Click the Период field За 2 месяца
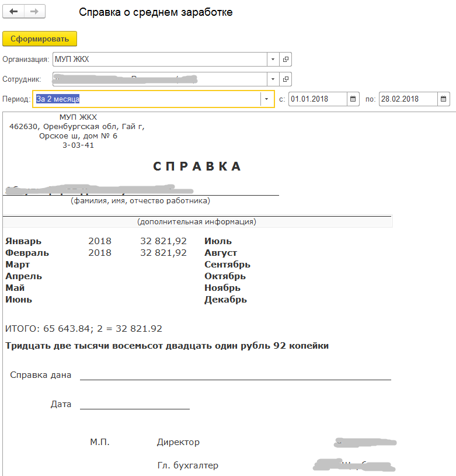The width and height of the screenshot is (456, 476). (147, 99)
